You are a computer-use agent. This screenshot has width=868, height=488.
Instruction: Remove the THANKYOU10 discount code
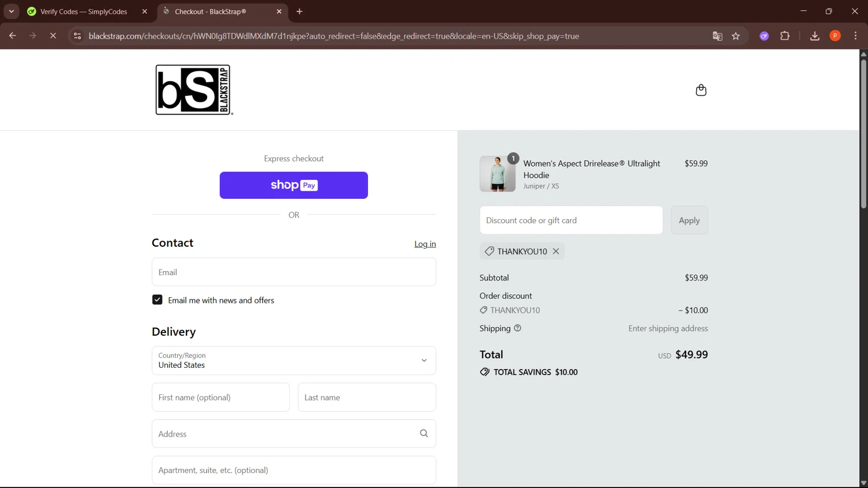click(x=556, y=251)
